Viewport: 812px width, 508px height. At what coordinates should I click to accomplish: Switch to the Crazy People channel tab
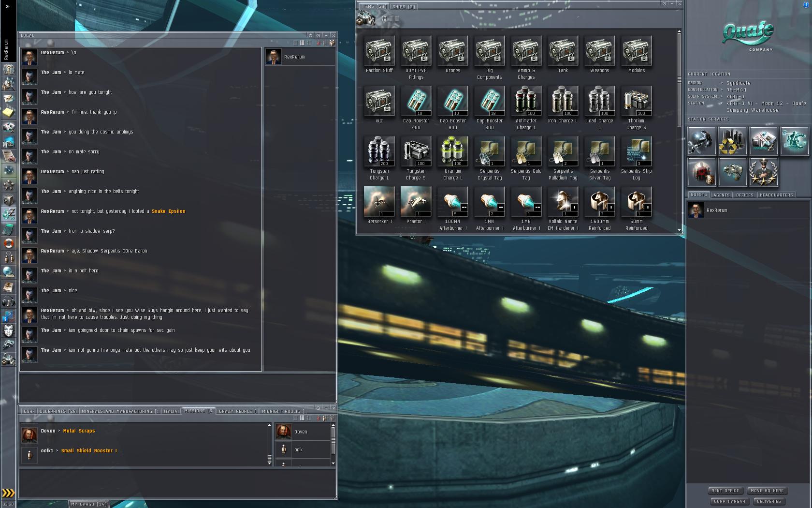coord(237,411)
